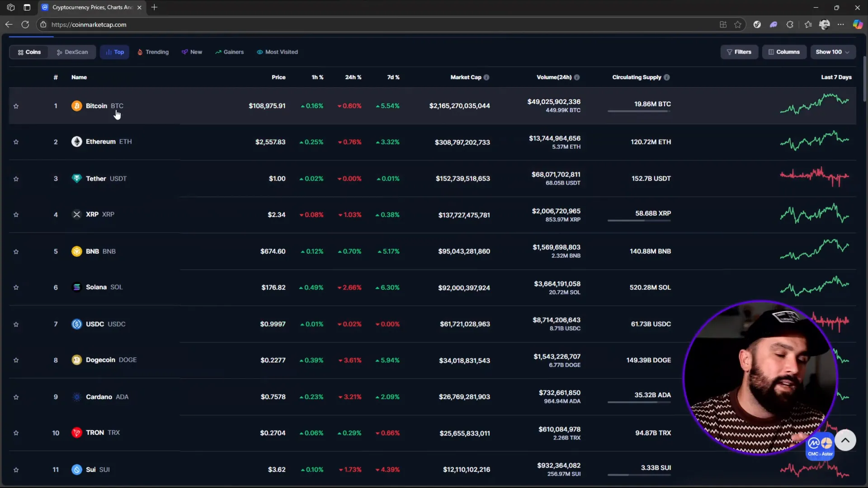Click the TRON coin logo icon
Image resolution: width=868 pixels, height=488 pixels.
point(76,432)
